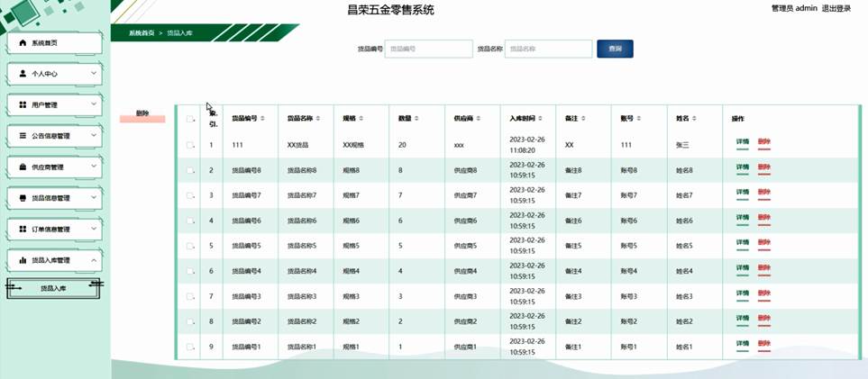Check the select-all checkbox in table header
The width and height of the screenshot is (868, 379).
190,119
